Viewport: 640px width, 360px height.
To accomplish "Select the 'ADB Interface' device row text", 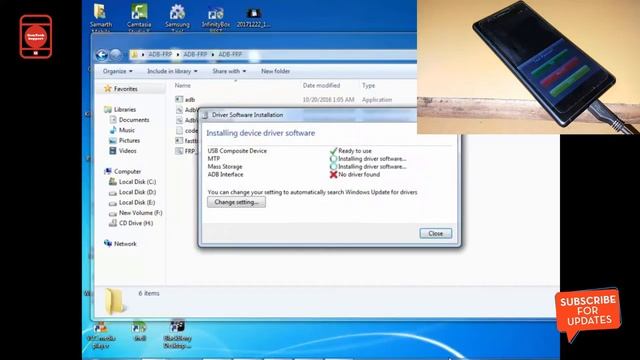I will [225, 174].
